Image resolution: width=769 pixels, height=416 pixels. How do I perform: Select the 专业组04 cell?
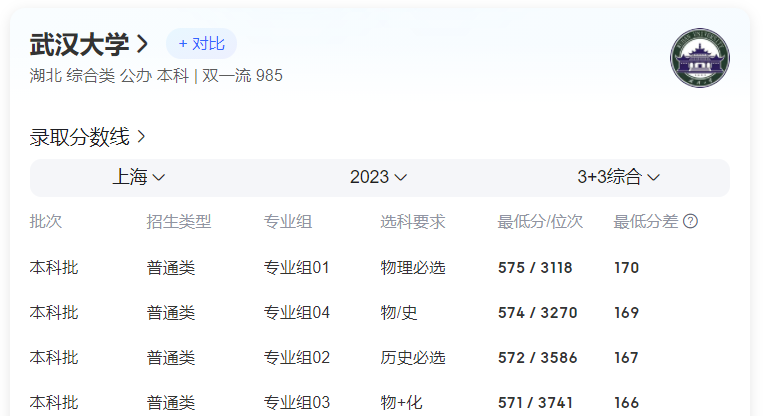pos(297,312)
